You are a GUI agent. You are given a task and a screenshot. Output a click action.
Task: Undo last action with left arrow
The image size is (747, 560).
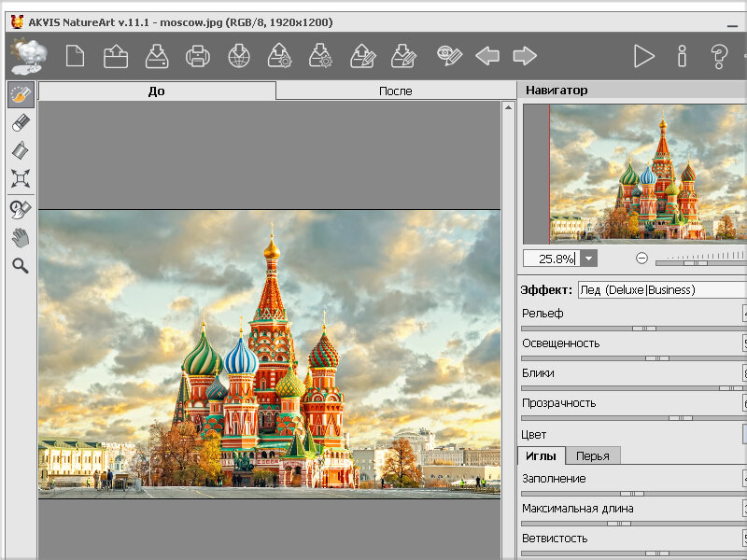click(x=487, y=56)
